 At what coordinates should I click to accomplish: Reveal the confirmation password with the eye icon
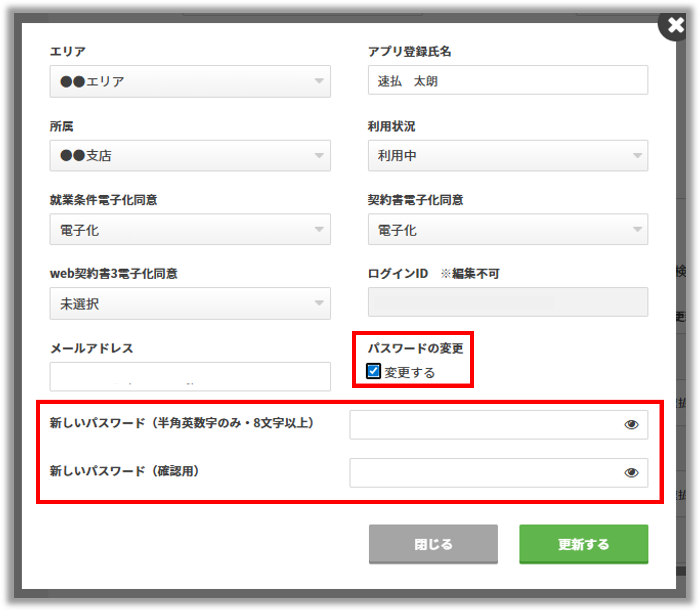pos(631,472)
